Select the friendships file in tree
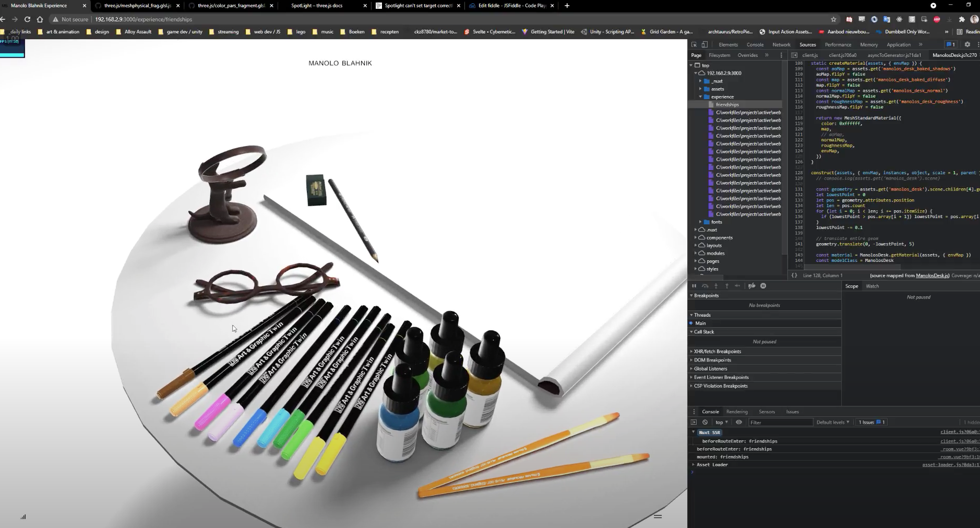The image size is (980, 528). [x=727, y=104]
